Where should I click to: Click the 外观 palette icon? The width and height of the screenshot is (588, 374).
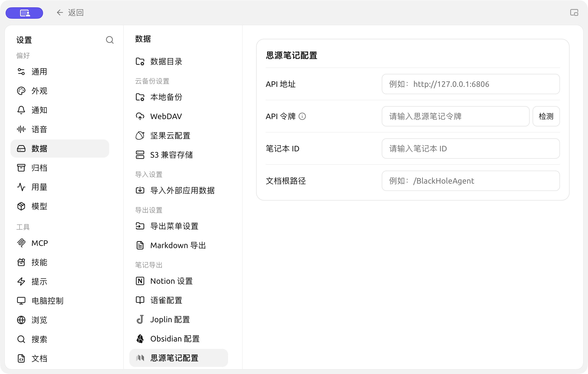click(21, 91)
